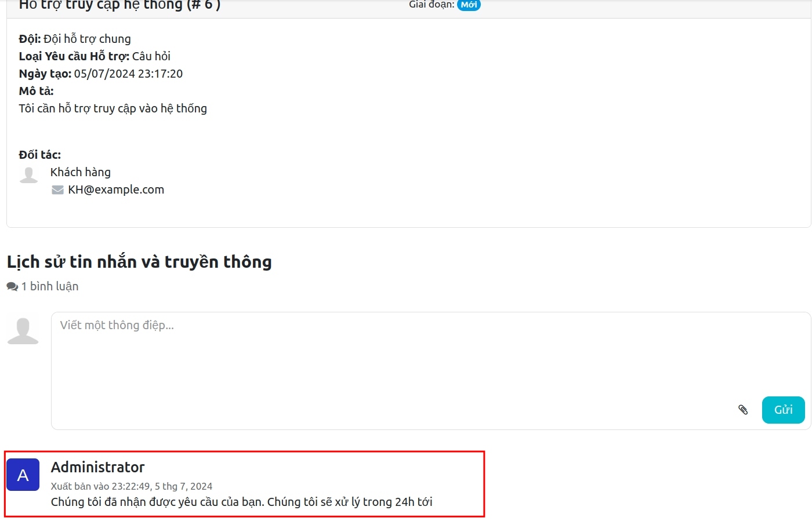
Task: Click the 'Câu hỏi' ticket type value
Action: (151, 56)
